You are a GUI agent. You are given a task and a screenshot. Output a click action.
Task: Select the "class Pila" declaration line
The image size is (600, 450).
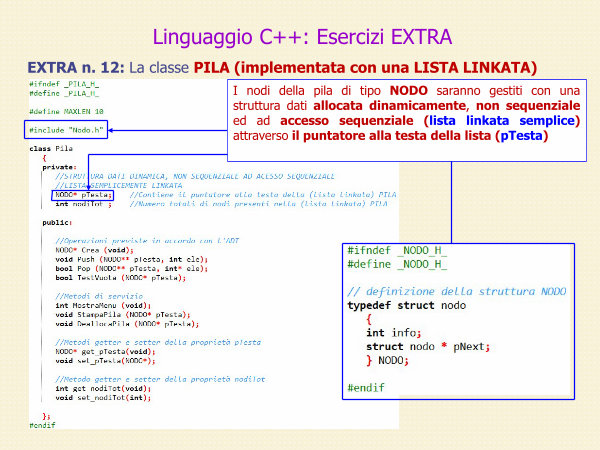pyautogui.click(x=50, y=147)
